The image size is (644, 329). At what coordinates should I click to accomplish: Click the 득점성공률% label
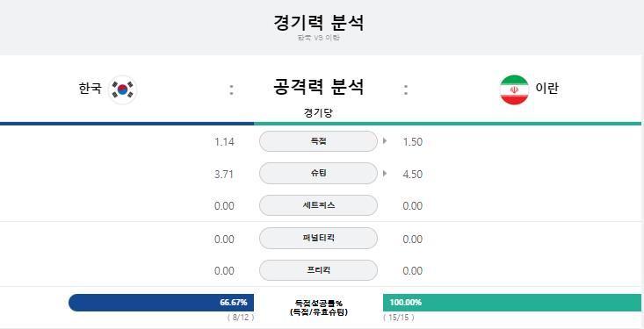318,304
